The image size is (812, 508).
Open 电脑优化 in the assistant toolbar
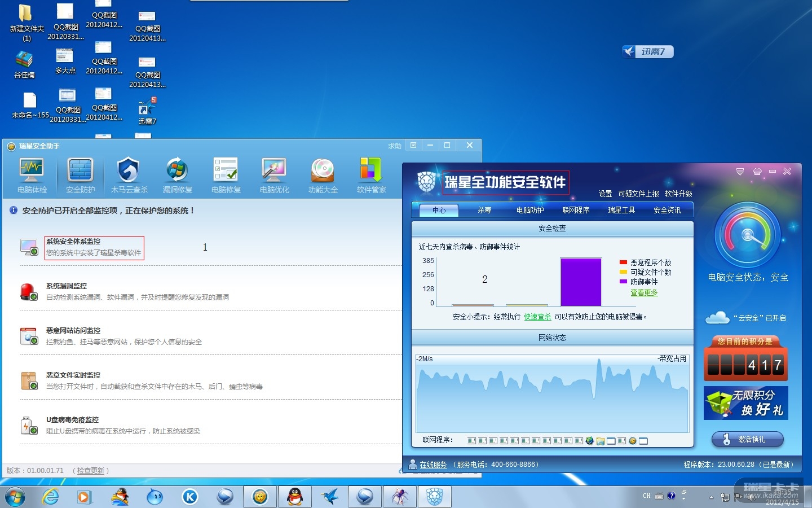tap(274, 176)
